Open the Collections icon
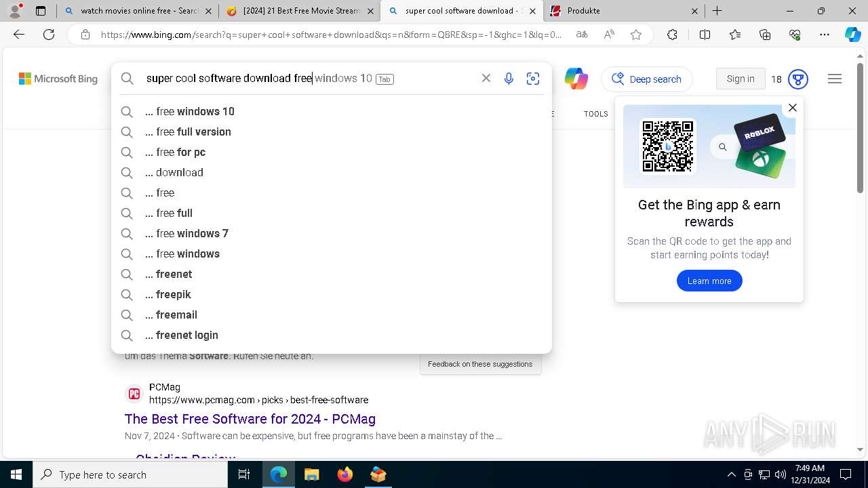This screenshot has width=868, height=488. click(x=765, y=35)
